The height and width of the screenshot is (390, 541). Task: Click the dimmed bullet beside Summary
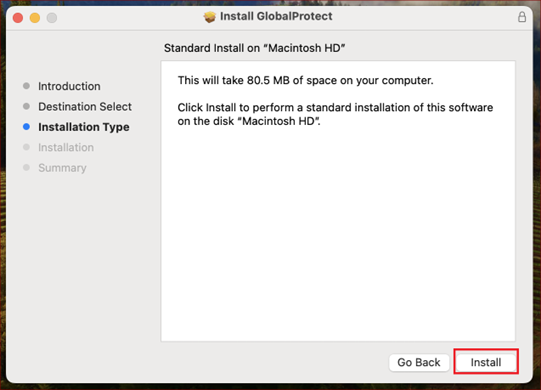(26, 167)
